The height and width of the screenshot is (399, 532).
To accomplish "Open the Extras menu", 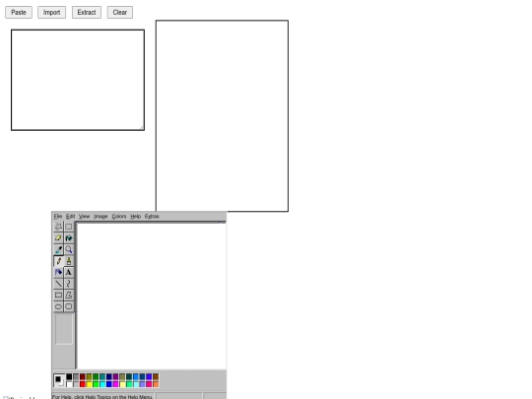I will 152,216.
